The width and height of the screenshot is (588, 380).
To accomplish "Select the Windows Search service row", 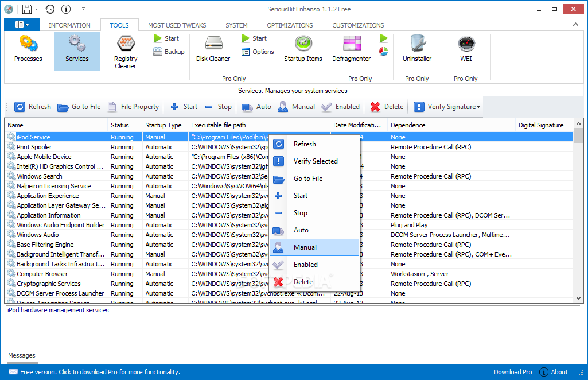I will tap(289, 176).
